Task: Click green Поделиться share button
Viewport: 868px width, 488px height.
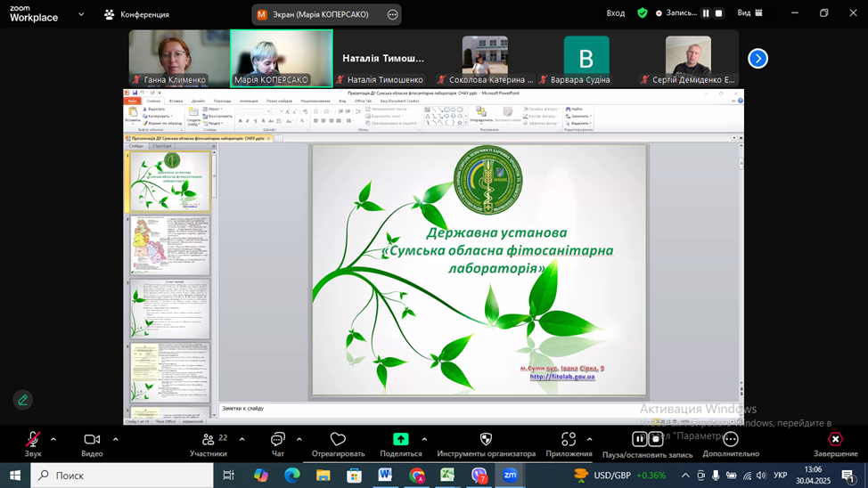Action: pos(401,445)
